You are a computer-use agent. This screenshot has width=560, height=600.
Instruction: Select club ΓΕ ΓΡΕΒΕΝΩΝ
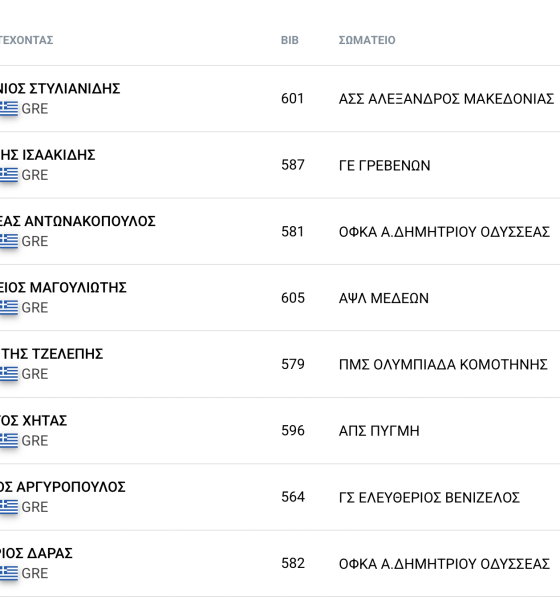[x=385, y=165]
